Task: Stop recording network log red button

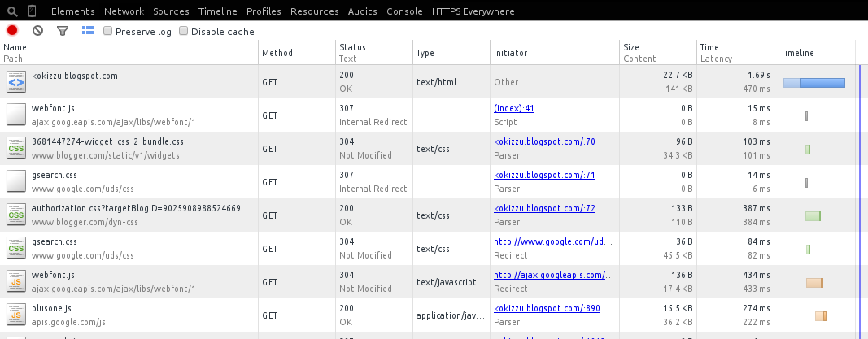Action: pos(12,31)
